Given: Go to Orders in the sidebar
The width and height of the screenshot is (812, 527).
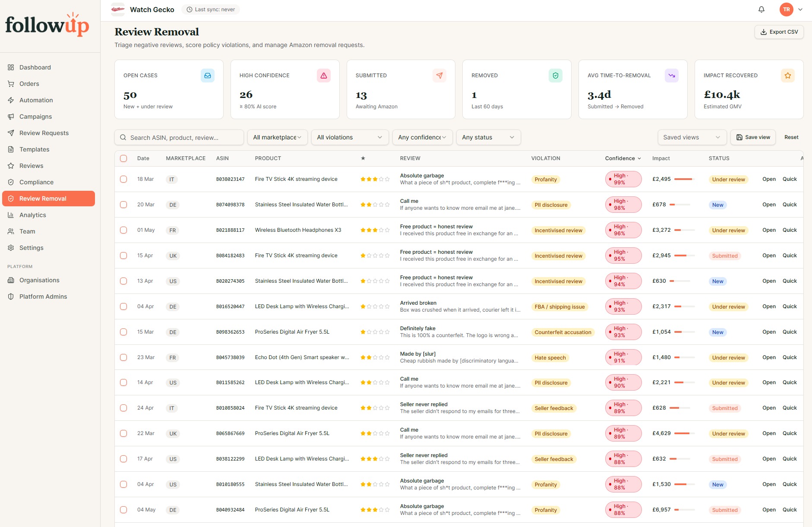Looking at the screenshot, I should click(x=48, y=84).
